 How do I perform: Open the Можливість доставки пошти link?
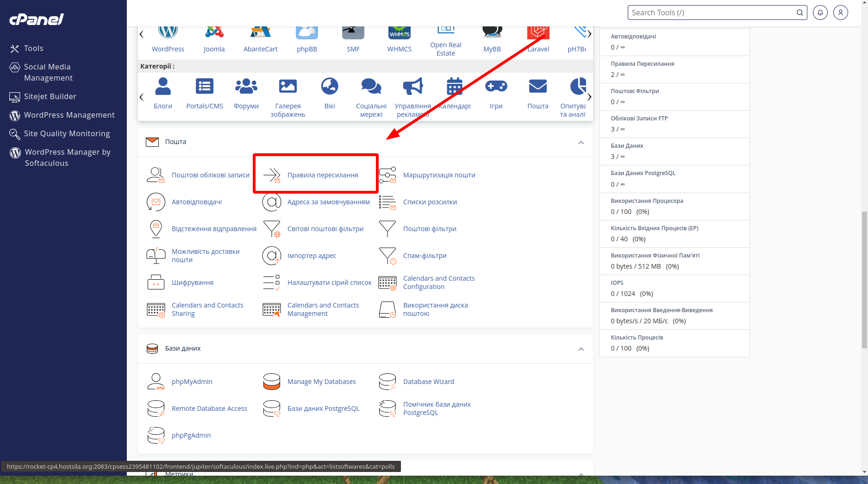pos(206,256)
